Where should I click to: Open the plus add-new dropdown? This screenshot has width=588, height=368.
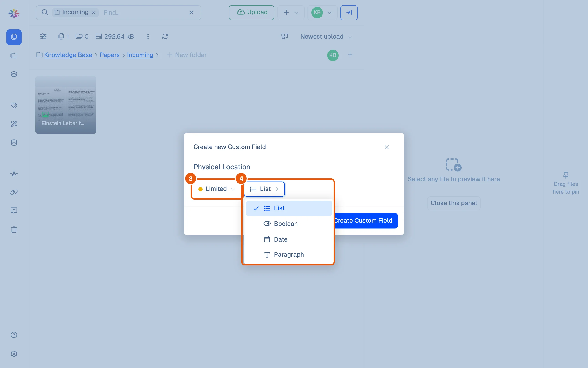coord(291,12)
